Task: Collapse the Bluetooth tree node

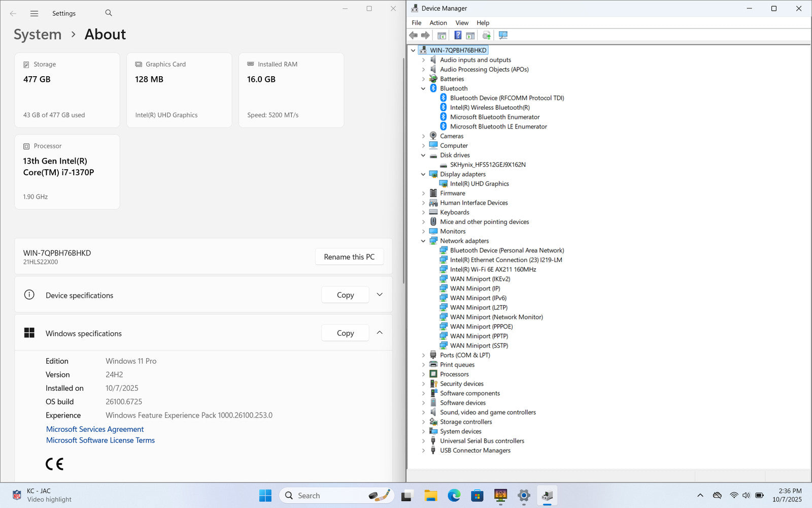Action: coord(423,88)
